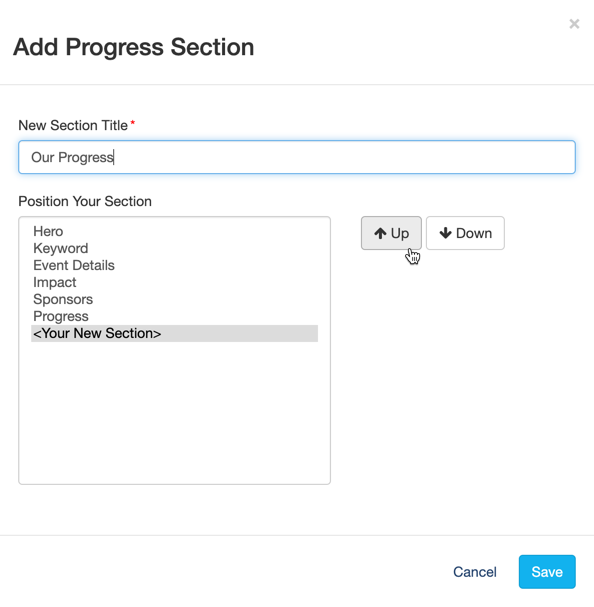594x607 pixels.
Task: Save the new progress section
Action: click(x=547, y=572)
